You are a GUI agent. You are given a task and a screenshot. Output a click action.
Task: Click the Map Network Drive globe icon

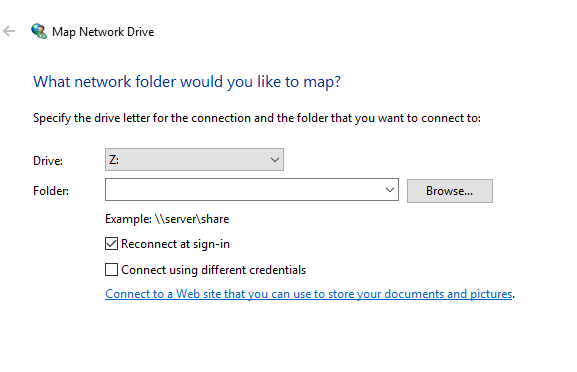pyautogui.click(x=39, y=31)
